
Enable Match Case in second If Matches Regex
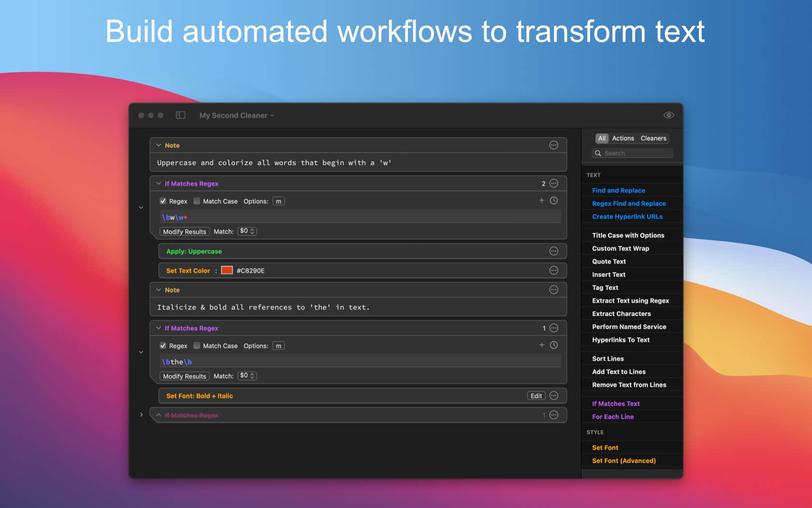[x=197, y=345]
